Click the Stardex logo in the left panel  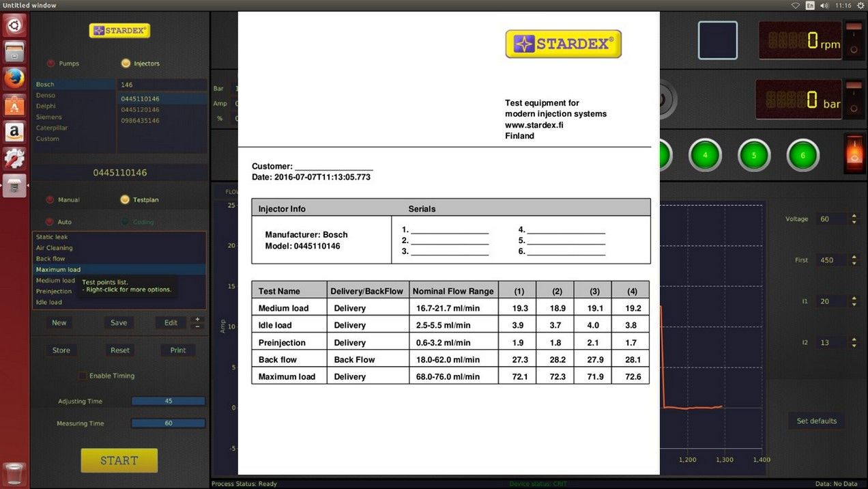[119, 31]
